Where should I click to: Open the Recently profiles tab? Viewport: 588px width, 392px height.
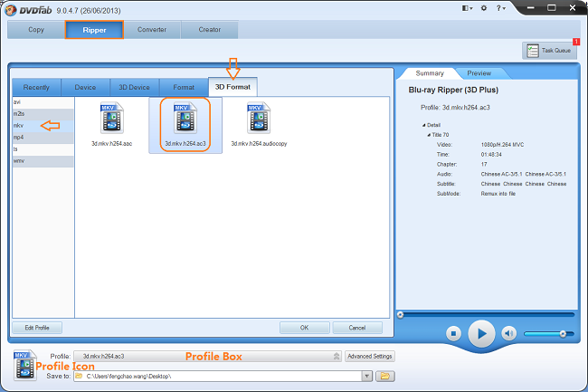point(36,88)
